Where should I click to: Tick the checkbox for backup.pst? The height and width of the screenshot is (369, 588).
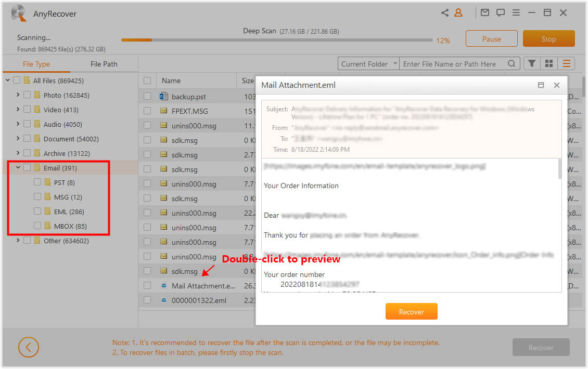point(147,97)
